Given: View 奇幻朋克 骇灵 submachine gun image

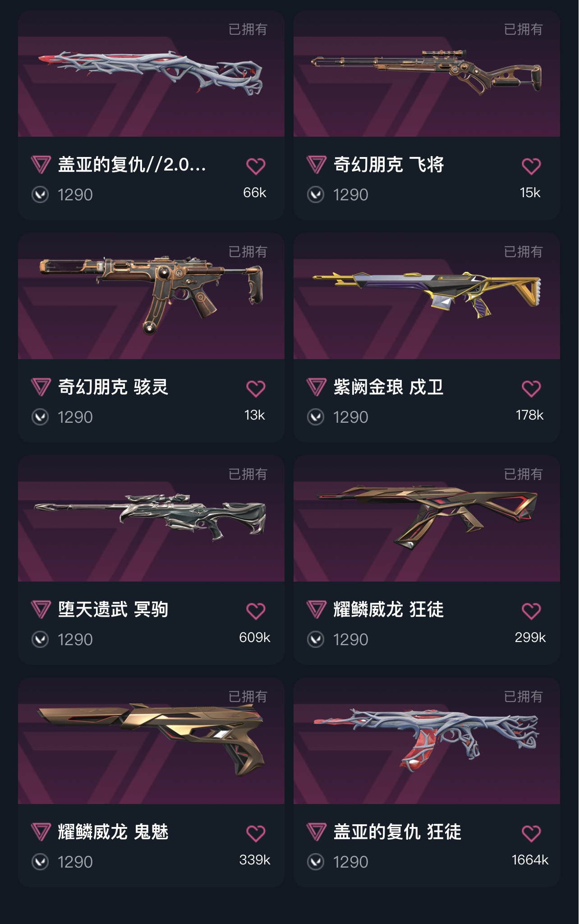Looking at the screenshot, I should coord(151,296).
